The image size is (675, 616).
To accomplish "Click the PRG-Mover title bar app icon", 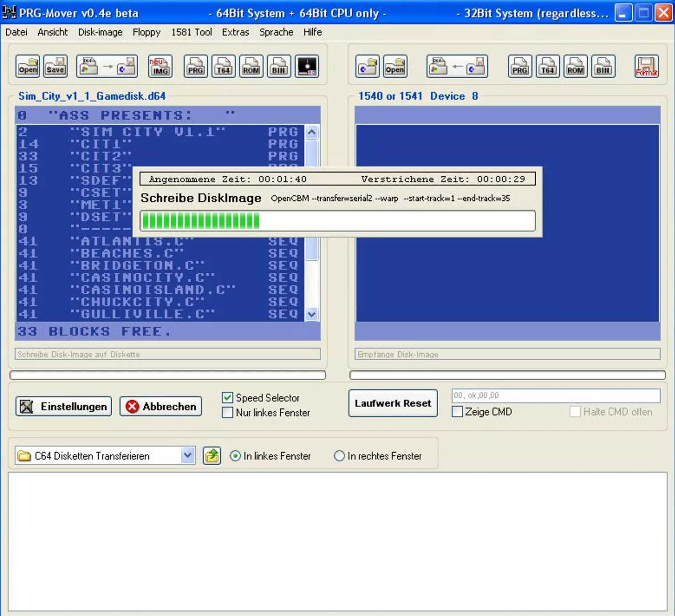I will click(x=9, y=12).
